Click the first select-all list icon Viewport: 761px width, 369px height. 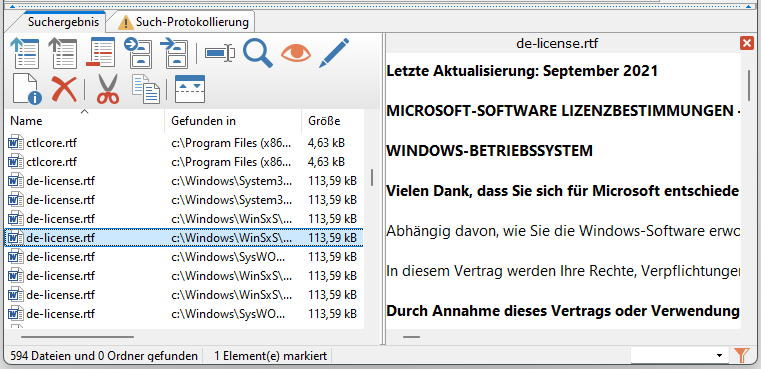[24, 52]
